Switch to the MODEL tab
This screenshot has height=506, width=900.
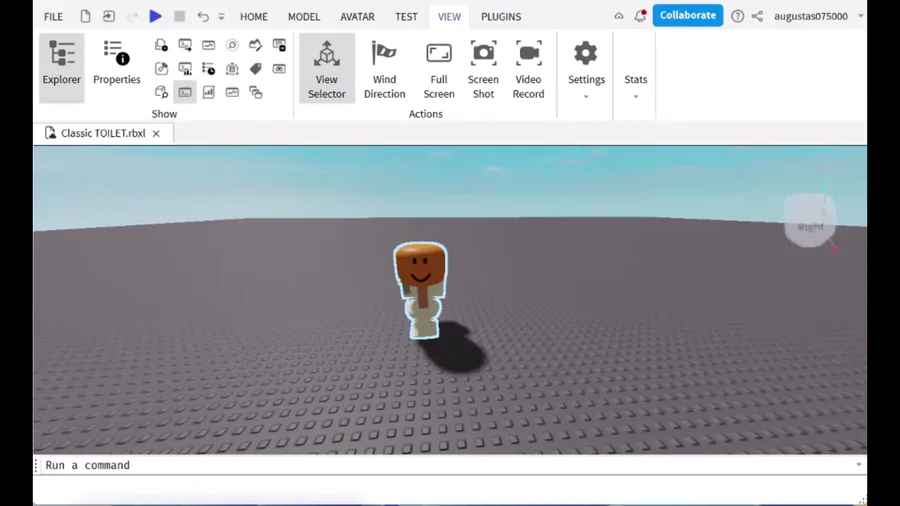304,17
